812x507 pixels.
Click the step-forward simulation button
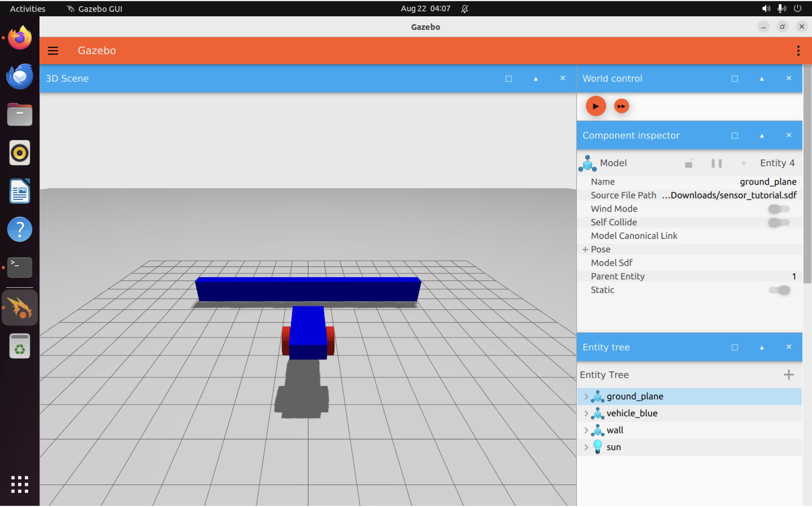coord(621,106)
